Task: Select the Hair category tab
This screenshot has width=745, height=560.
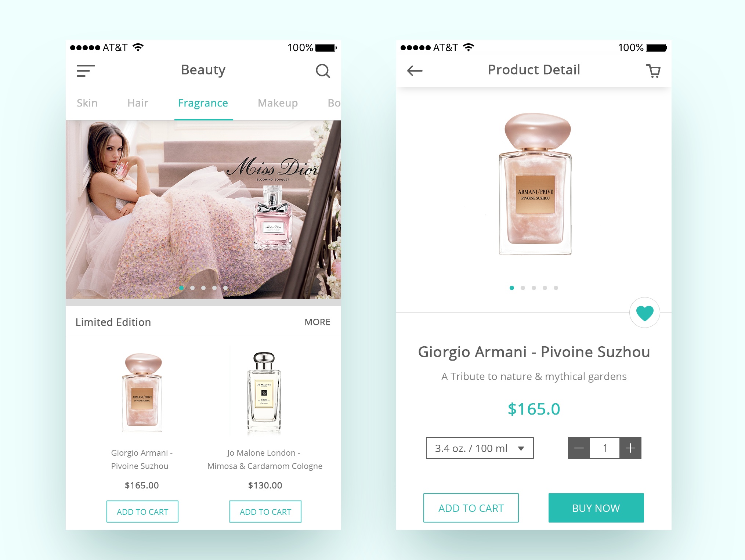Action: click(138, 103)
